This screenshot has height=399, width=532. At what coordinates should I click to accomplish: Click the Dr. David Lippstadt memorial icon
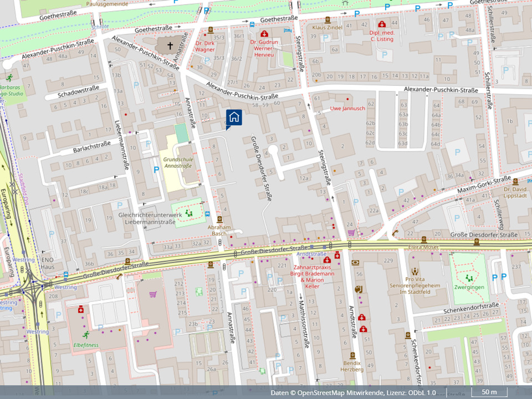(515, 181)
